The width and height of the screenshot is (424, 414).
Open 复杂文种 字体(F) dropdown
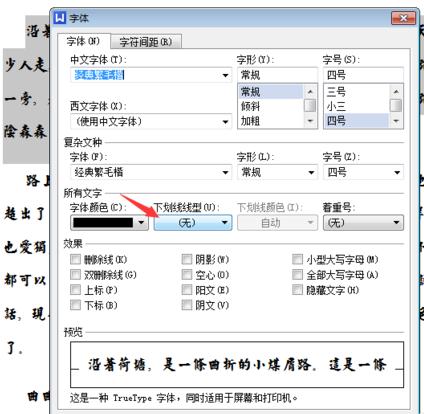pyautogui.click(x=151, y=172)
